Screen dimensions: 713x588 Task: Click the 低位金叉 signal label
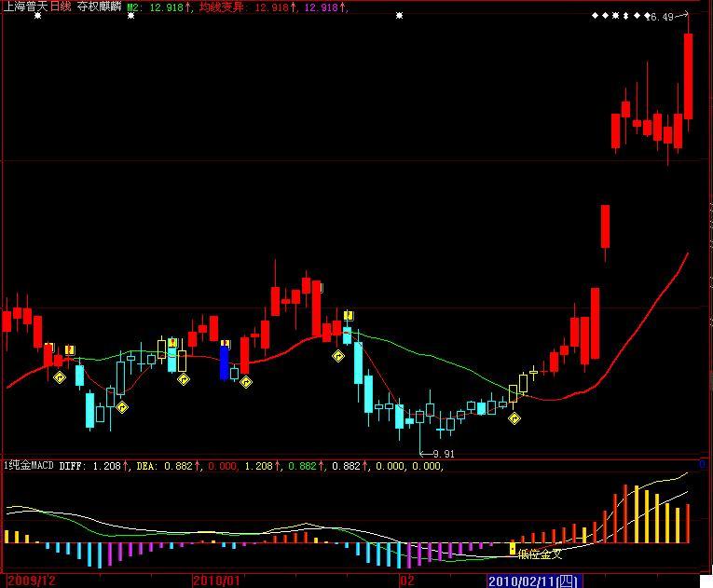click(x=541, y=554)
